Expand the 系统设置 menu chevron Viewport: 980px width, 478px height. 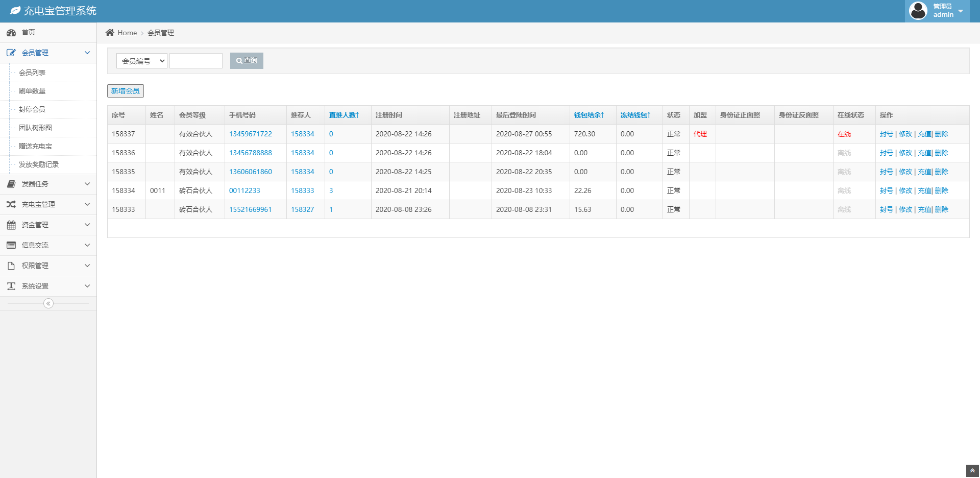[87, 286]
